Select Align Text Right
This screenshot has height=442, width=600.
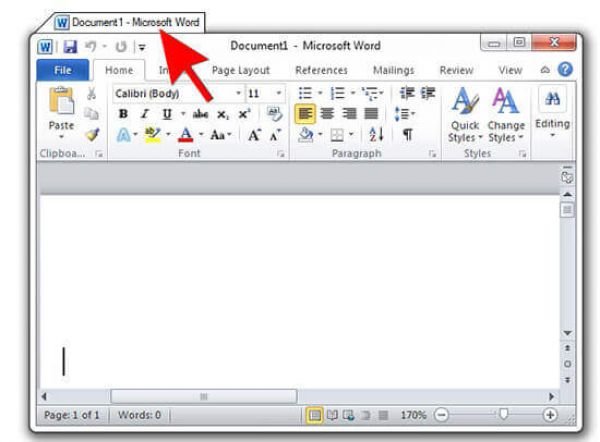[349, 114]
